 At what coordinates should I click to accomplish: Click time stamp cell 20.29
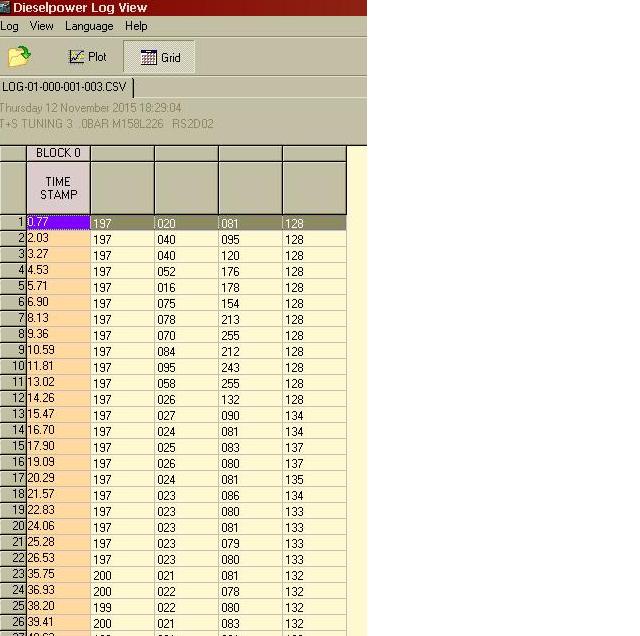[58, 479]
